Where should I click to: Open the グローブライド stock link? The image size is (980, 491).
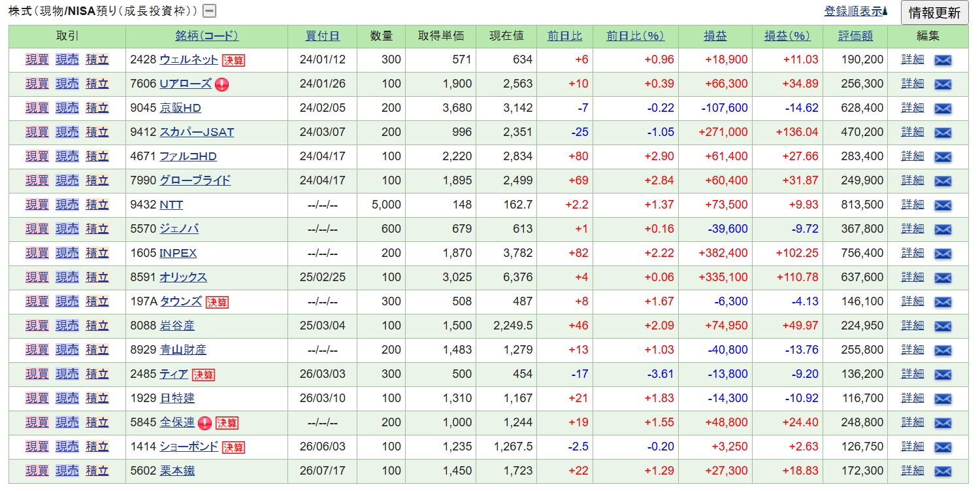195,180
